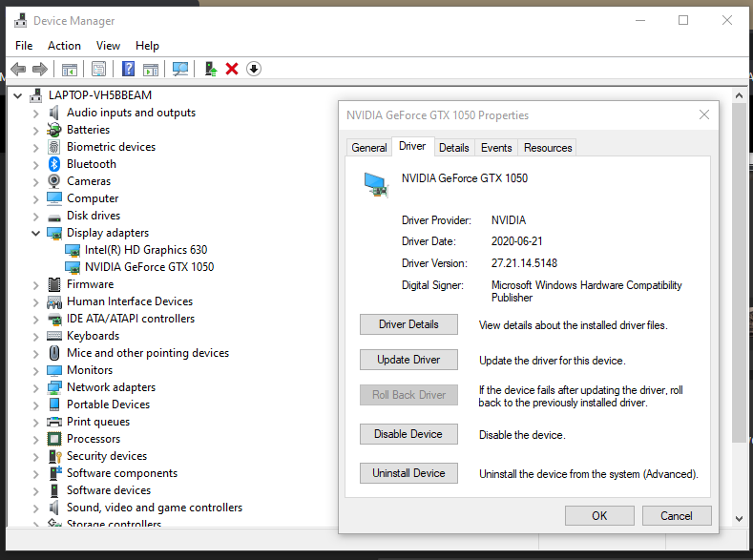Click the scrollbar up arrow
Viewport: 753px width, 560px height.
pos(739,95)
